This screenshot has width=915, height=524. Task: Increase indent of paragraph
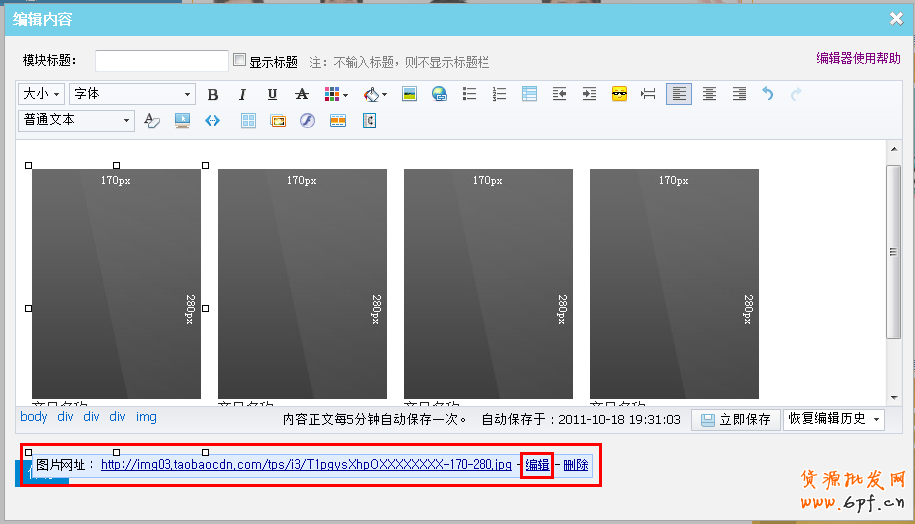click(x=589, y=94)
